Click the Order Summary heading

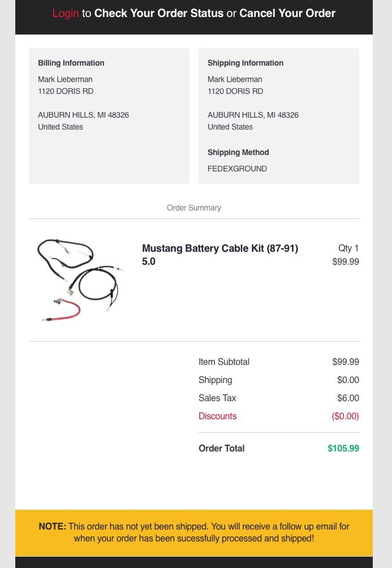click(194, 208)
